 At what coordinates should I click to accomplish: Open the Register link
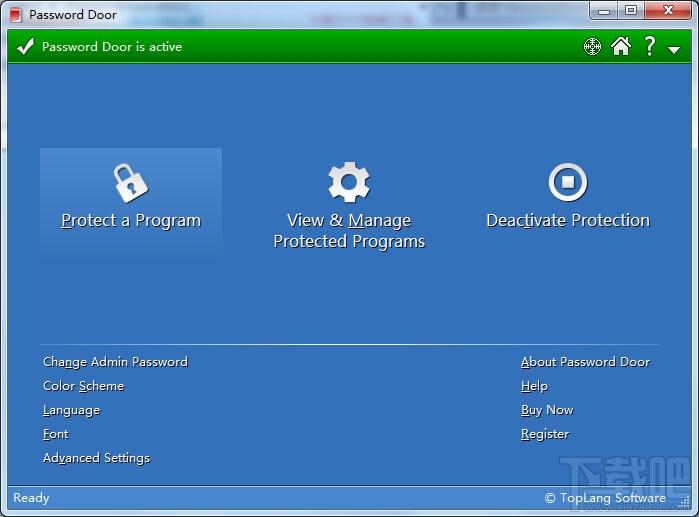click(545, 434)
